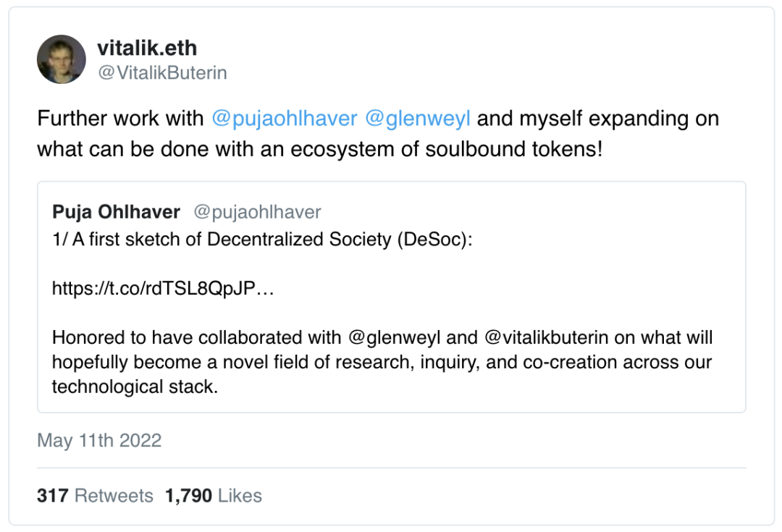Open the May 11th 2022 timestamp
Viewport: 782px width, 532px height.
pyautogui.click(x=99, y=440)
